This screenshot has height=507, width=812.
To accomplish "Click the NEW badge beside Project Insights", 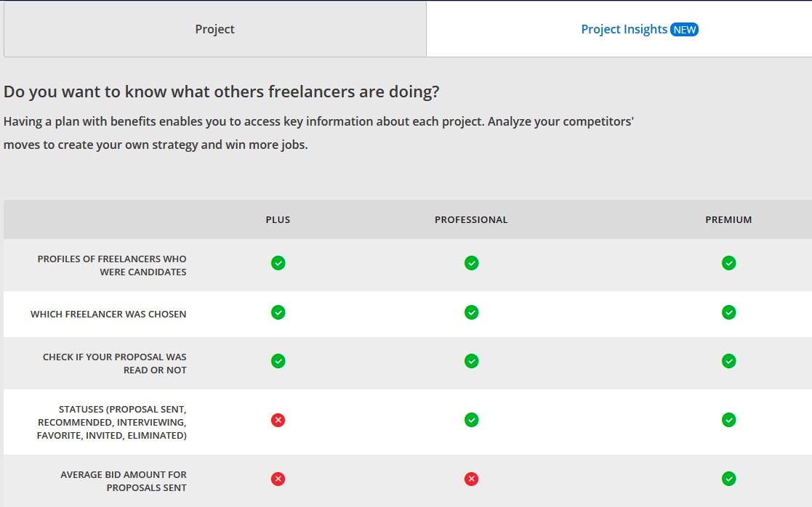I will 684,30.
